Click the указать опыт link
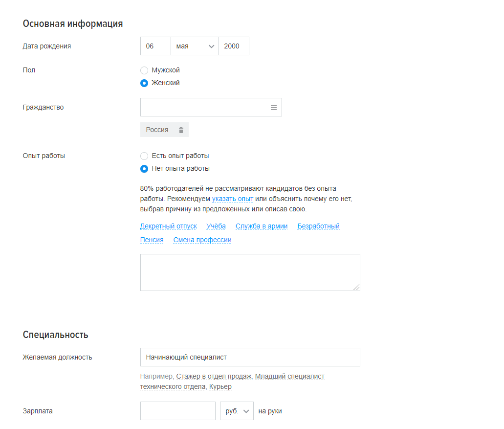This screenshot has height=429, width=504. [232, 199]
